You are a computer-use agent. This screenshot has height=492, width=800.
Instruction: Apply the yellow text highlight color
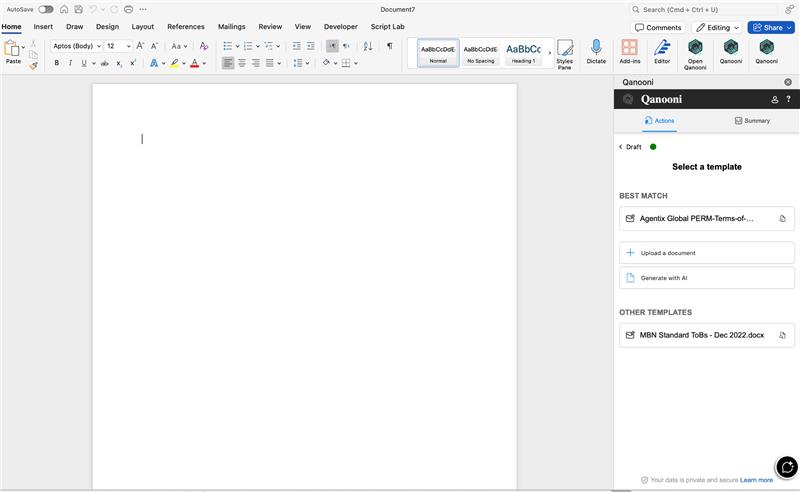174,63
